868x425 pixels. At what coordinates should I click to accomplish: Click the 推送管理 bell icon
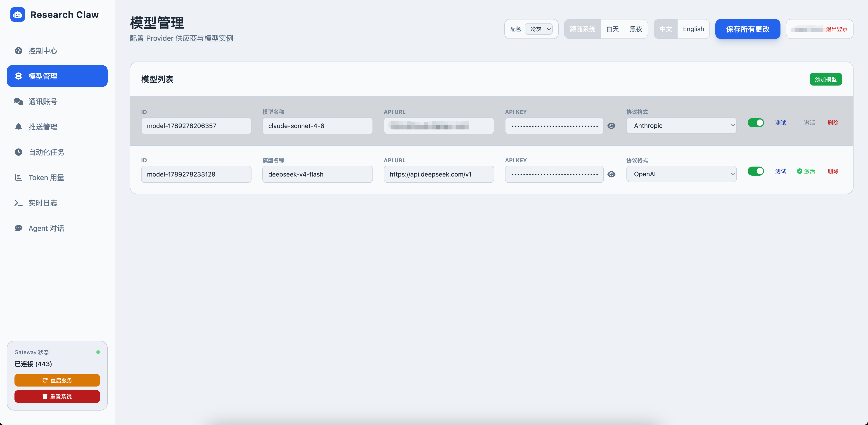coord(19,127)
